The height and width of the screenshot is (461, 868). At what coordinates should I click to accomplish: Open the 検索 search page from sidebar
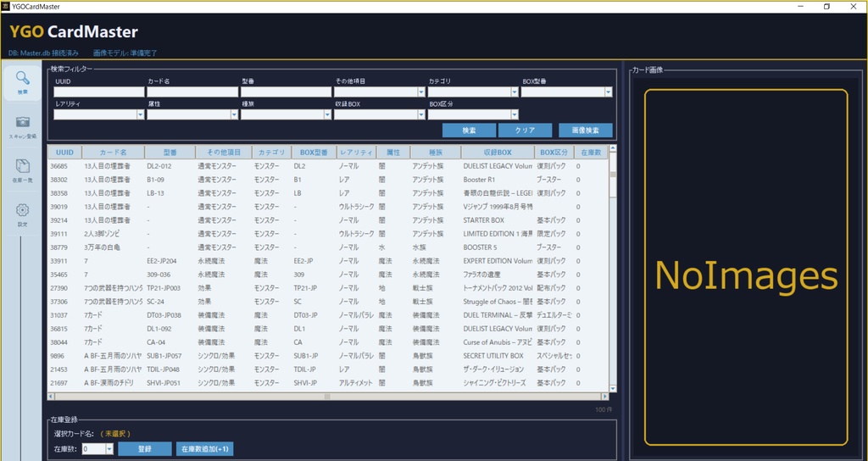point(22,84)
